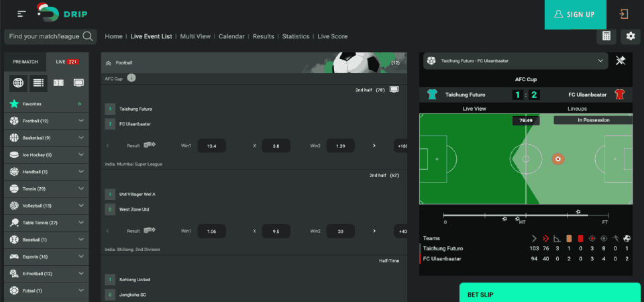Screen dimensions: 644x302
Task: Open the BET SLIP panel
Action: (x=550, y=293)
